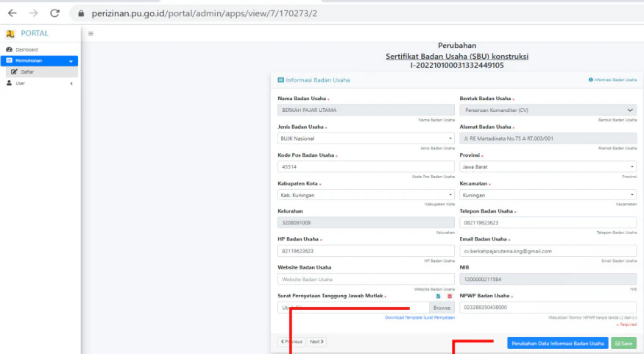Click the NIB field
Screen dimensions: 644x354
coord(548,279)
